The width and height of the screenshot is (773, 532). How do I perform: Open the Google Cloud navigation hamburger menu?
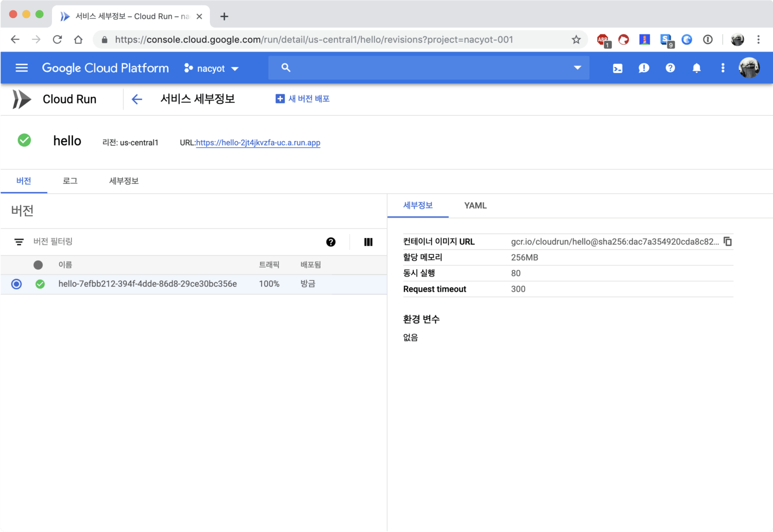point(22,68)
